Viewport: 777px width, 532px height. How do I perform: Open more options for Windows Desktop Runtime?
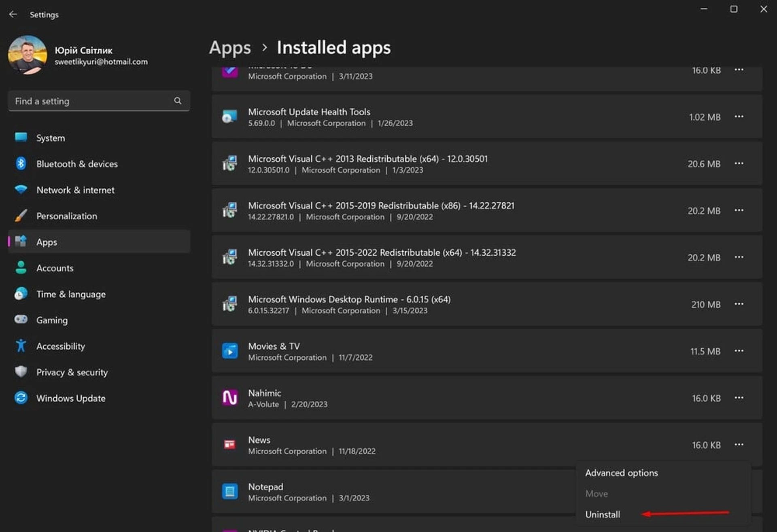(739, 304)
